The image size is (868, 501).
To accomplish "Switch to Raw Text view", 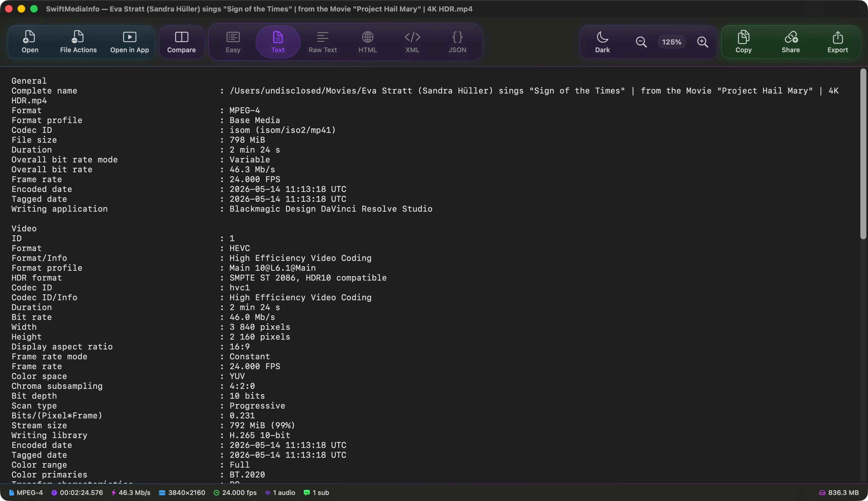I will 323,42.
